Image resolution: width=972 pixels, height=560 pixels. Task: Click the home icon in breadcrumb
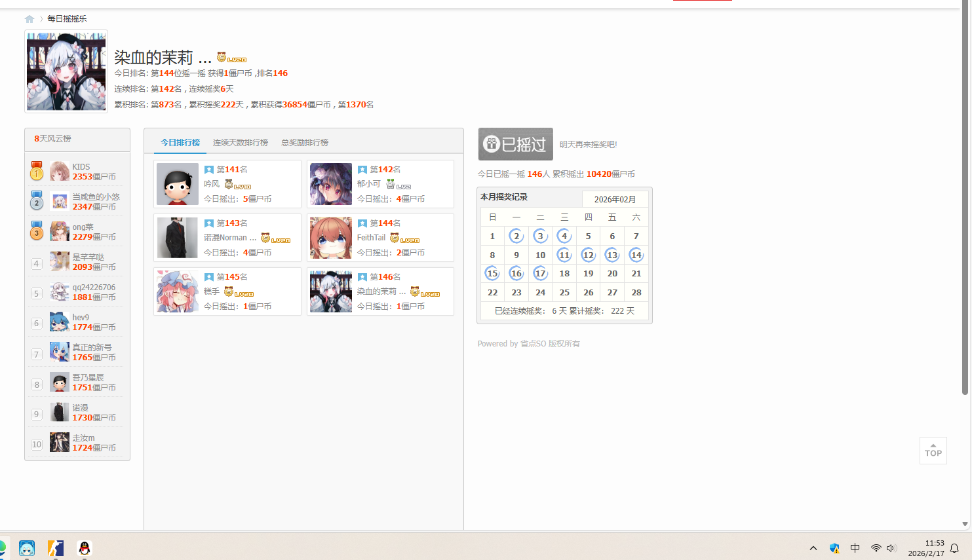(x=29, y=19)
